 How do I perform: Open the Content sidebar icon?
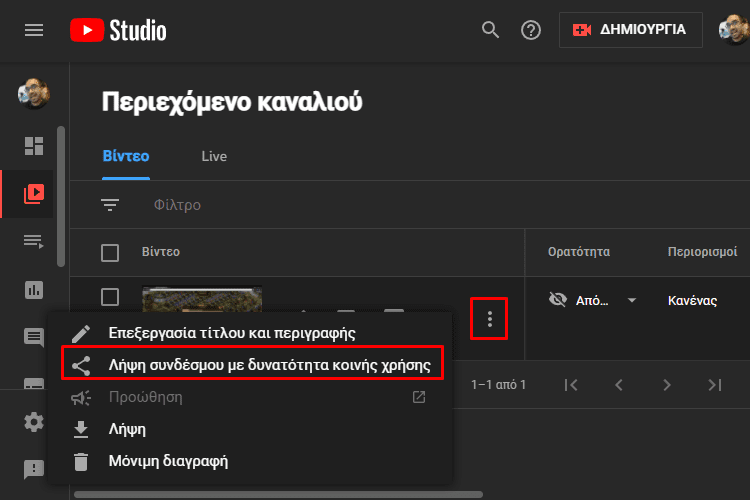point(34,194)
